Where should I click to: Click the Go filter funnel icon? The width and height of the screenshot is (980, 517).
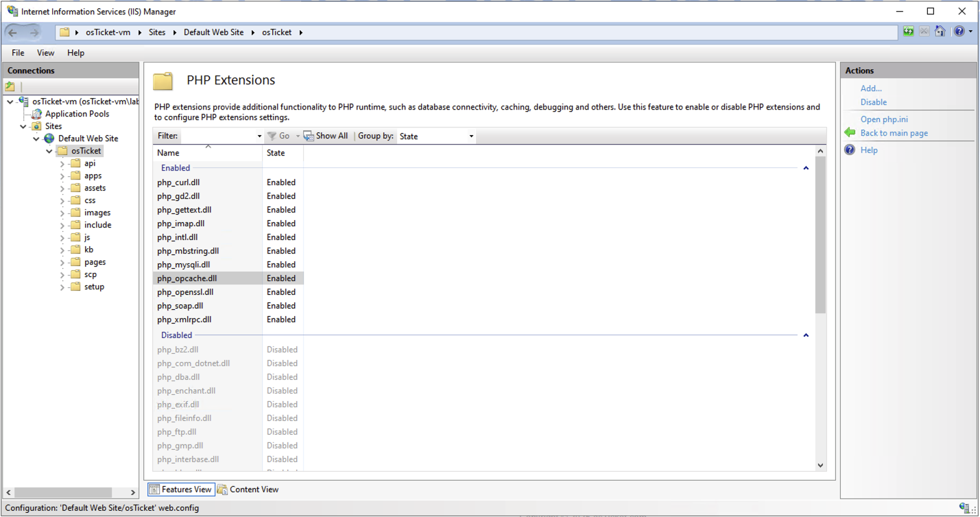272,136
